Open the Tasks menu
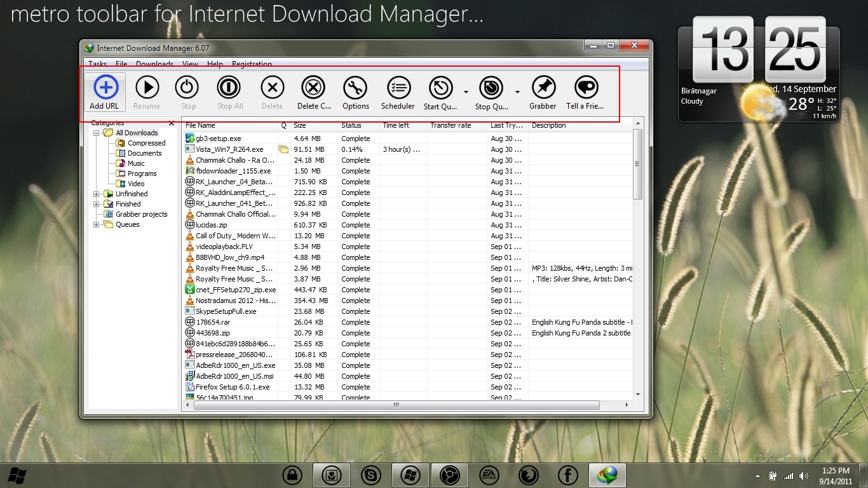The width and height of the screenshot is (868, 488). coord(97,64)
